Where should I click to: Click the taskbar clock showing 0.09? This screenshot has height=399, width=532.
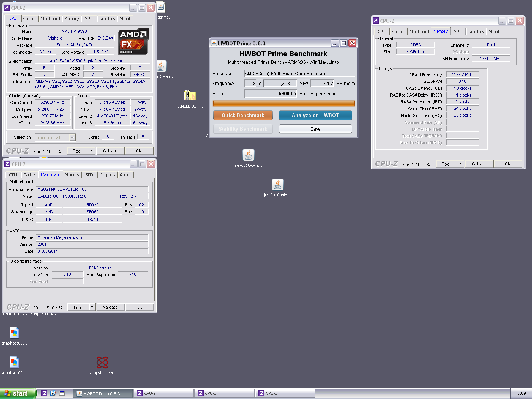click(x=521, y=393)
